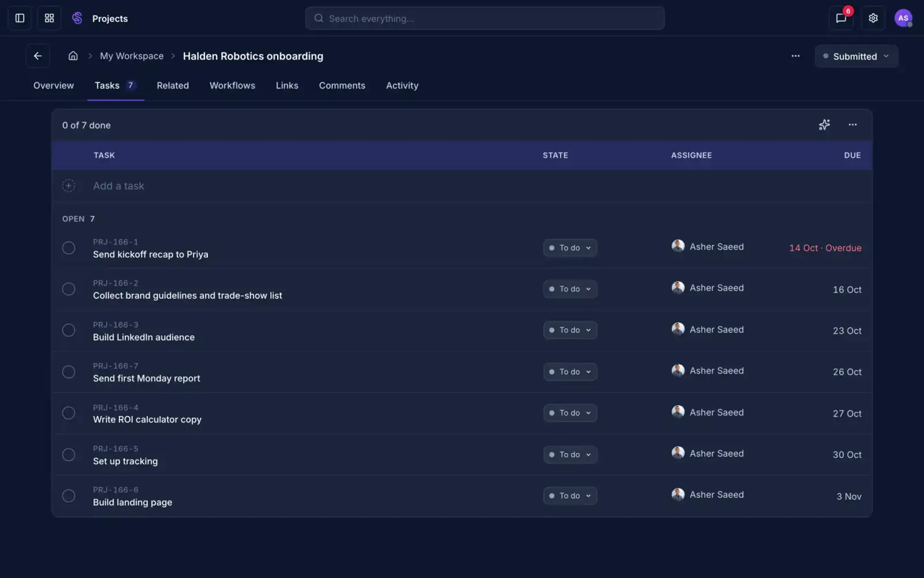Switch to the Related tab
924x578 pixels.
(x=173, y=86)
